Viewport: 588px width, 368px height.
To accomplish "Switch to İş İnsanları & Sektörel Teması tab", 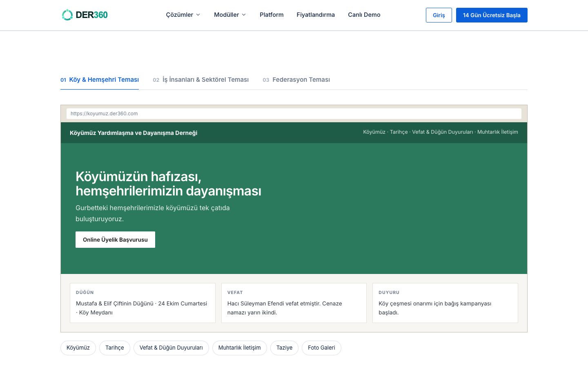I will (x=200, y=80).
